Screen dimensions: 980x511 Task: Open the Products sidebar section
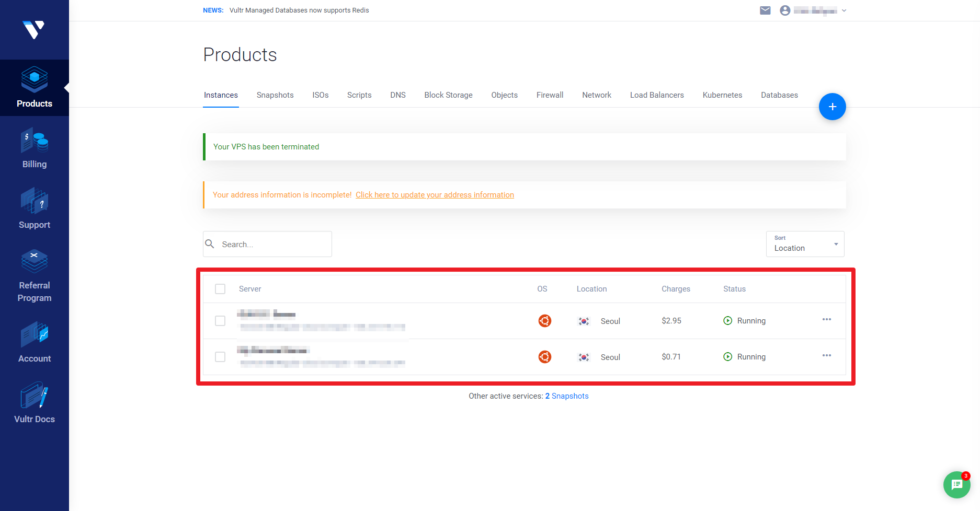point(35,88)
